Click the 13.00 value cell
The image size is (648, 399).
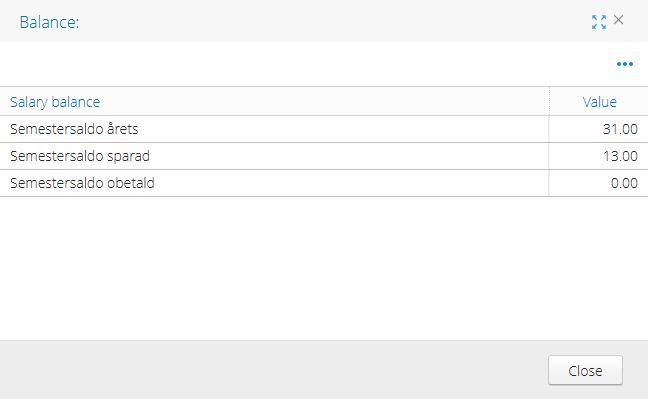pos(598,156)
